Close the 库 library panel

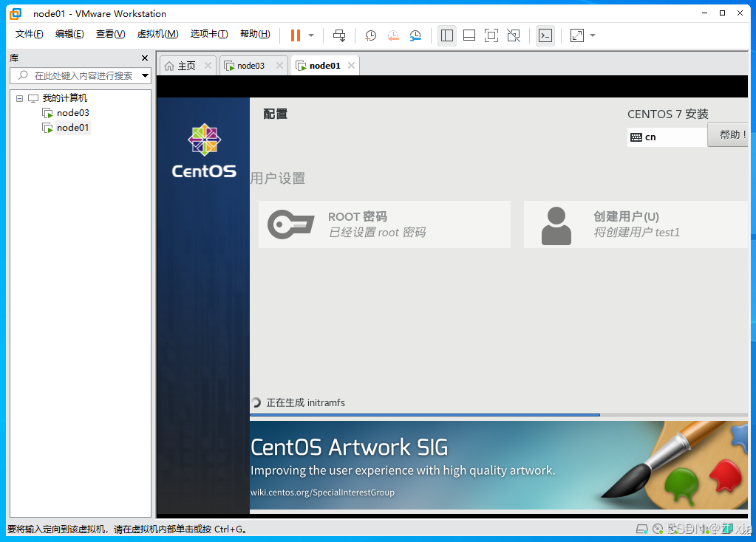pos(145,58)
